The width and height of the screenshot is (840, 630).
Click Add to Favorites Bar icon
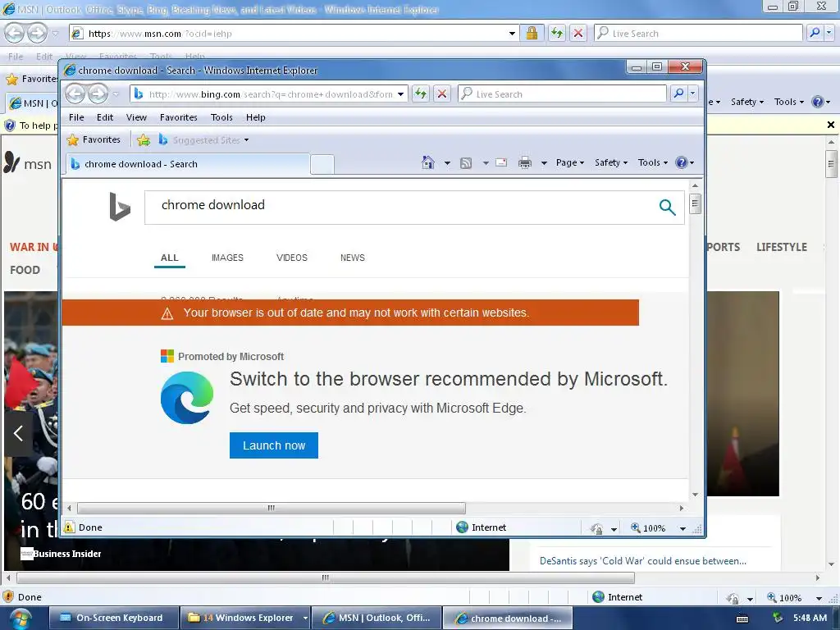coord(143,140)
